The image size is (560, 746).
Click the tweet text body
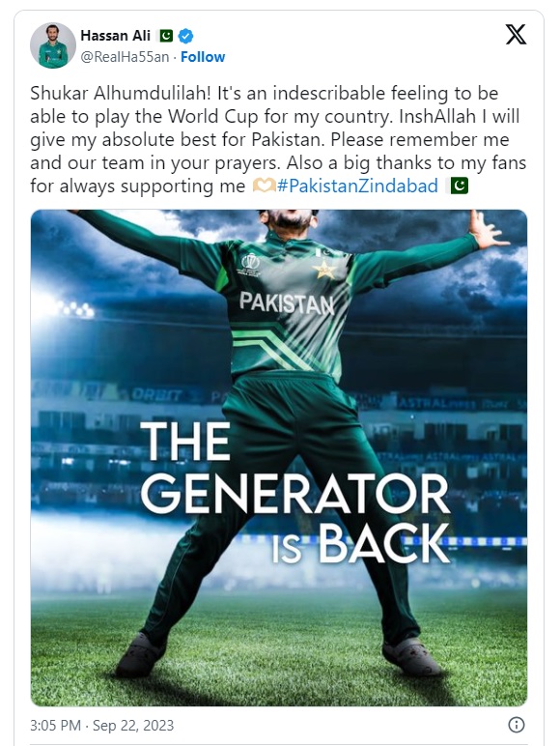278,139
